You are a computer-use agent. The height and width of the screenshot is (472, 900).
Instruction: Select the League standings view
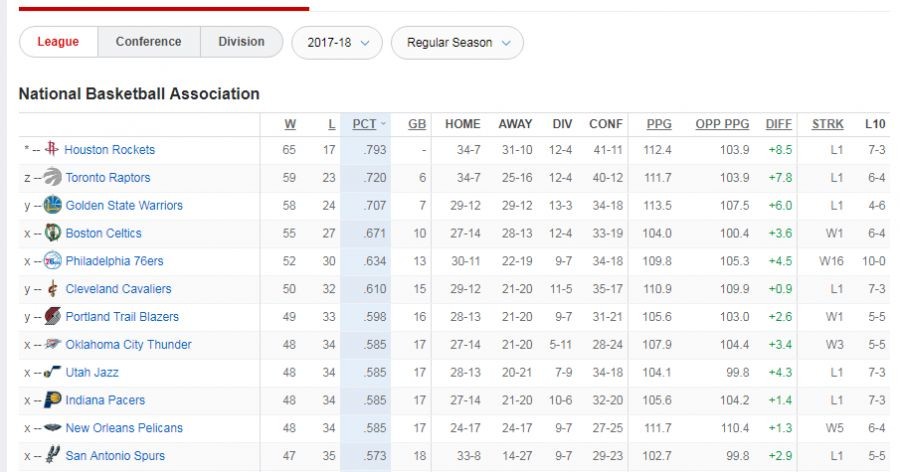[x=58, y=42]
